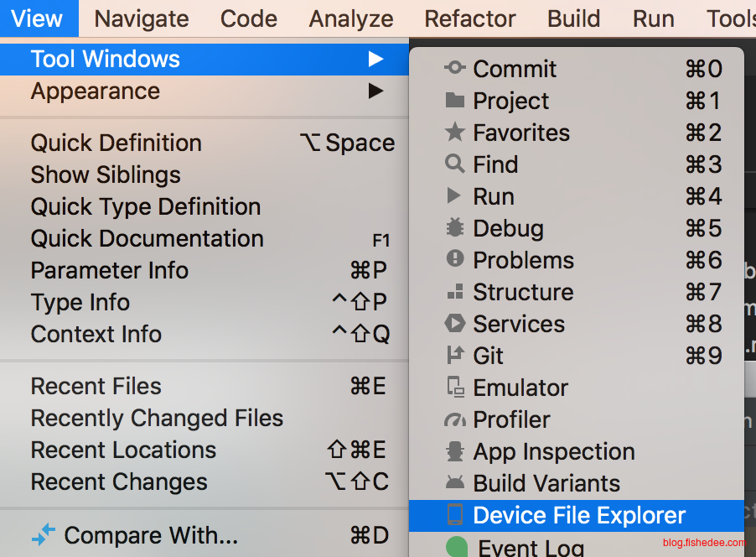Click the Profiler gauge icon

(x=454, y=419)
